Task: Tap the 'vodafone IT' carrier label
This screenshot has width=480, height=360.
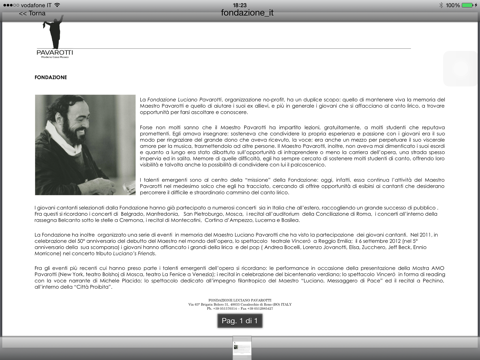Action: tap(36, 5)
